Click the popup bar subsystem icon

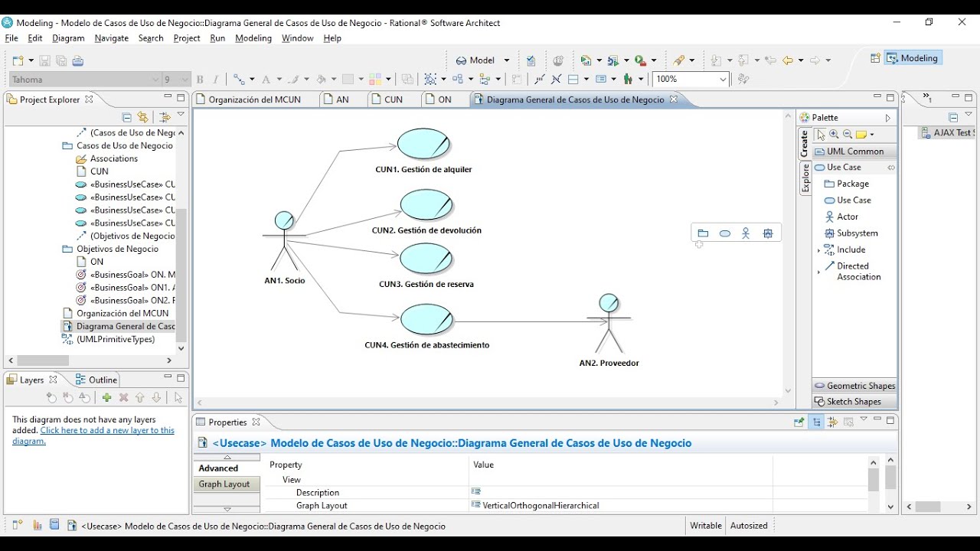point(768,233)
